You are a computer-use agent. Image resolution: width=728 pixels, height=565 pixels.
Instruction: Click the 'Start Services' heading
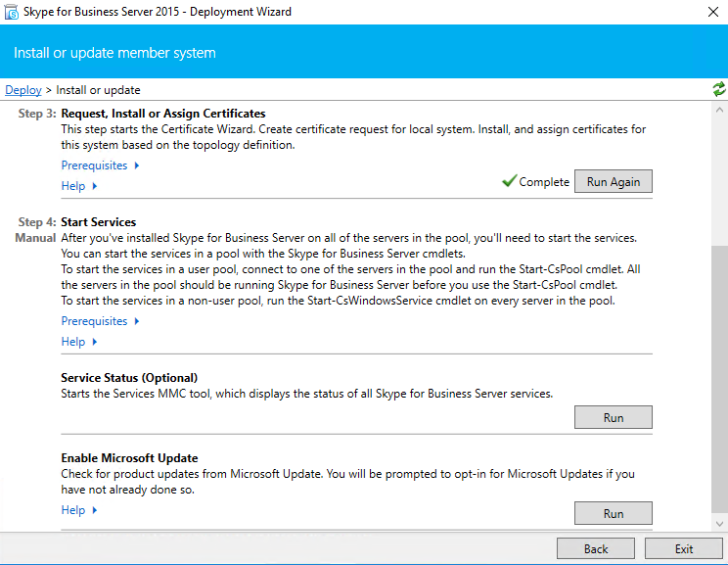click(x=99, y=222)
